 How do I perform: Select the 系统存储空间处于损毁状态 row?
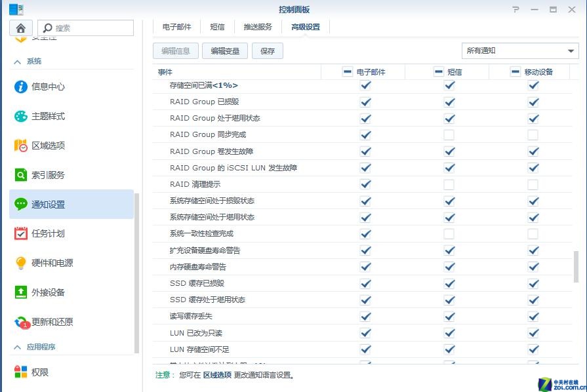pyautogui.click(x=363, y=201)
